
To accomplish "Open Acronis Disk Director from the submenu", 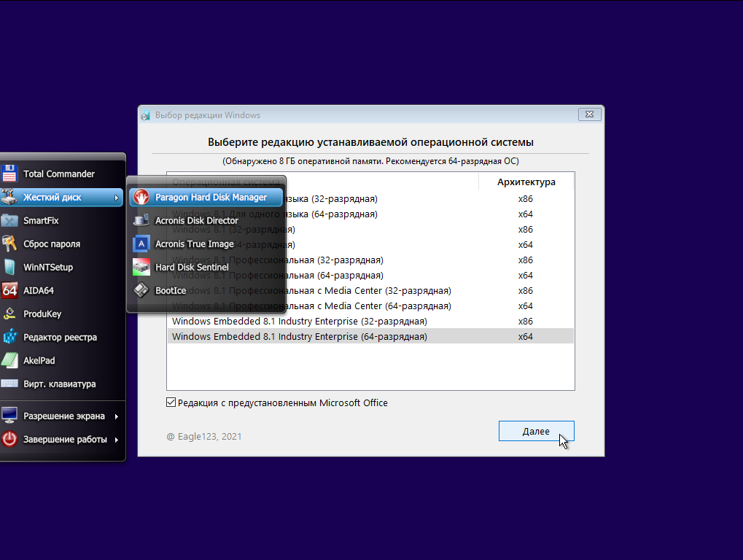I will [196, 220].
